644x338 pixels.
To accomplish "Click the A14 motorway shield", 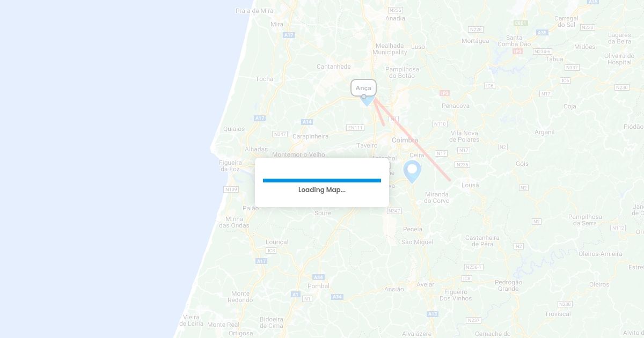I will tap(306, 122).
